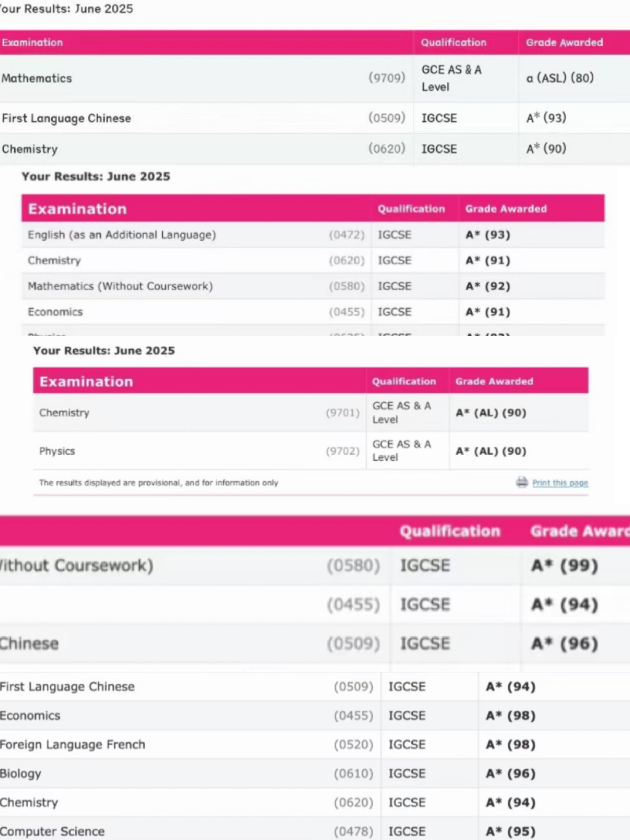Select the a (ASL) (80) grade cell
Screen dimensions: 630x840
pyautogui.click(x=560, y=78)
